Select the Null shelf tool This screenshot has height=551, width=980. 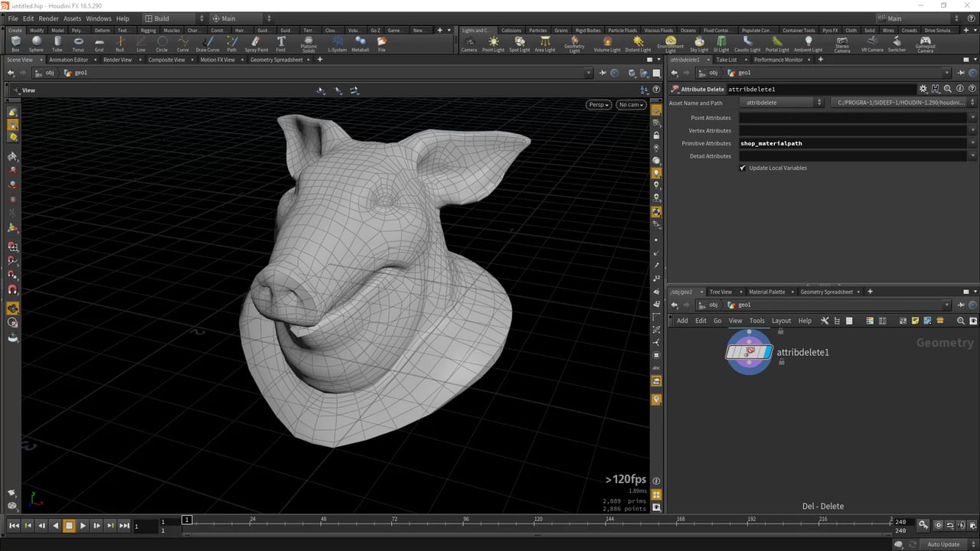[120, 44]
